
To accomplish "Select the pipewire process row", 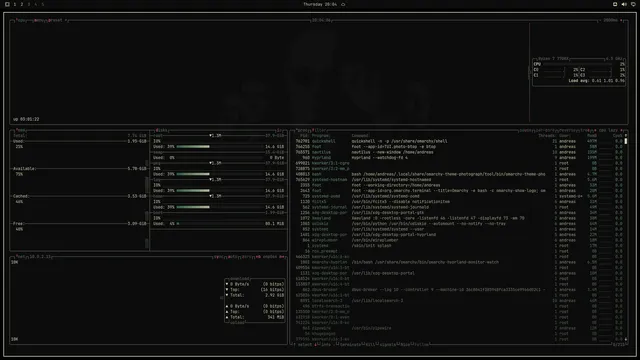I will (458, 328).
